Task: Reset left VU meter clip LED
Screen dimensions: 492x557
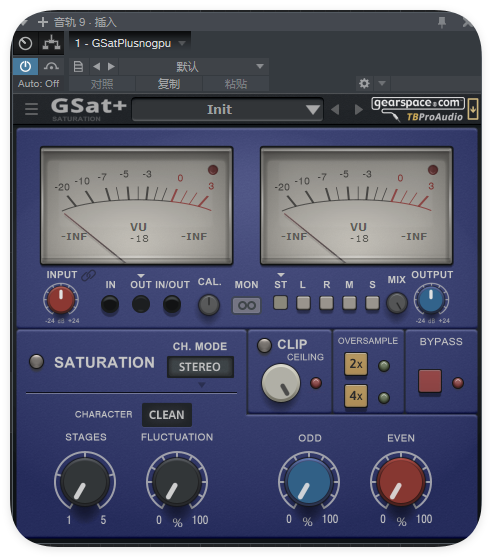Action: 213,170
